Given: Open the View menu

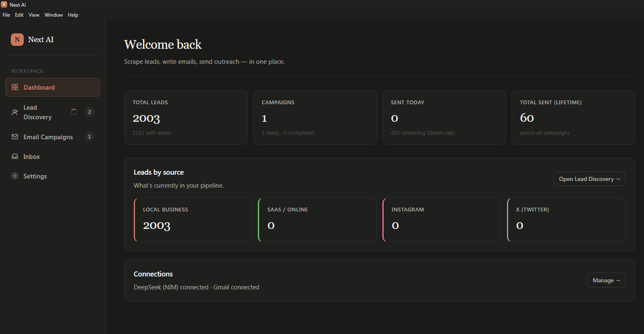Looking at the screenshot, I should [34, 15].
